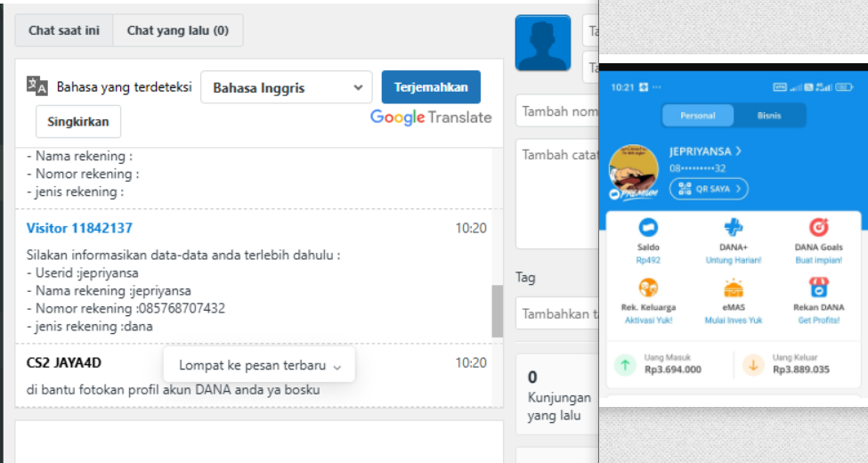868x463 pixels.
Task: Switch to Chat yang lalu (0) tab
Action: click(x=178, y=30)
